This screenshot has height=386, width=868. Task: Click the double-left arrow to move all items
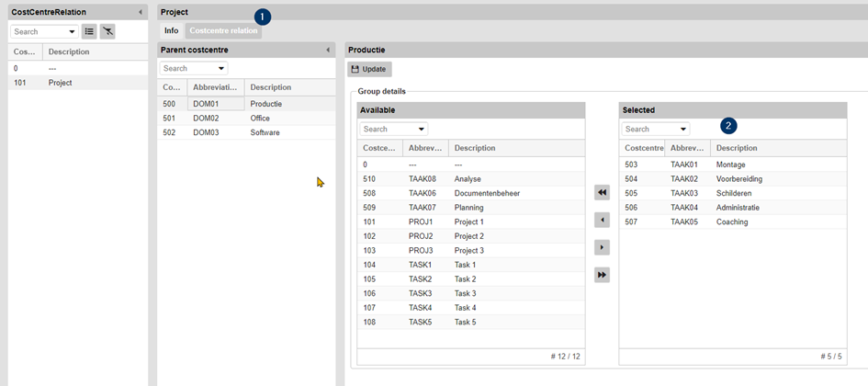(x=602, y=193)
